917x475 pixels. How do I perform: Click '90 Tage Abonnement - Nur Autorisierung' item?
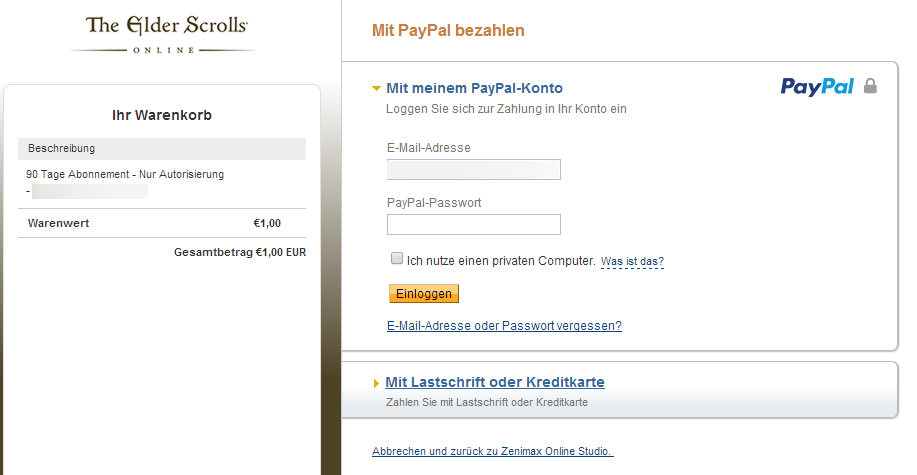point(125,174)
